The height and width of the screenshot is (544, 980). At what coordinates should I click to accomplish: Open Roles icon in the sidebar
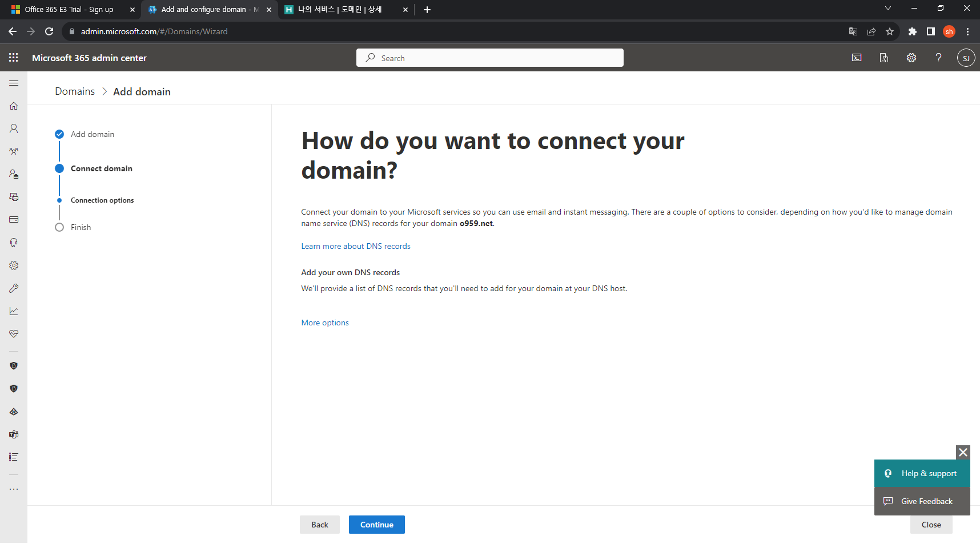[x=14, y=175]
